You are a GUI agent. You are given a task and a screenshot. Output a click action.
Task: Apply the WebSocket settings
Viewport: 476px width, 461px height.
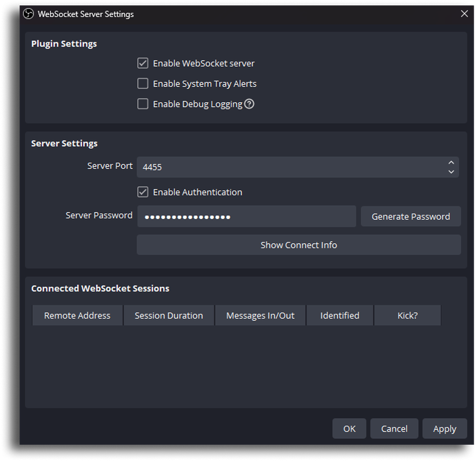pyautogui.click(x=445, y=428)
